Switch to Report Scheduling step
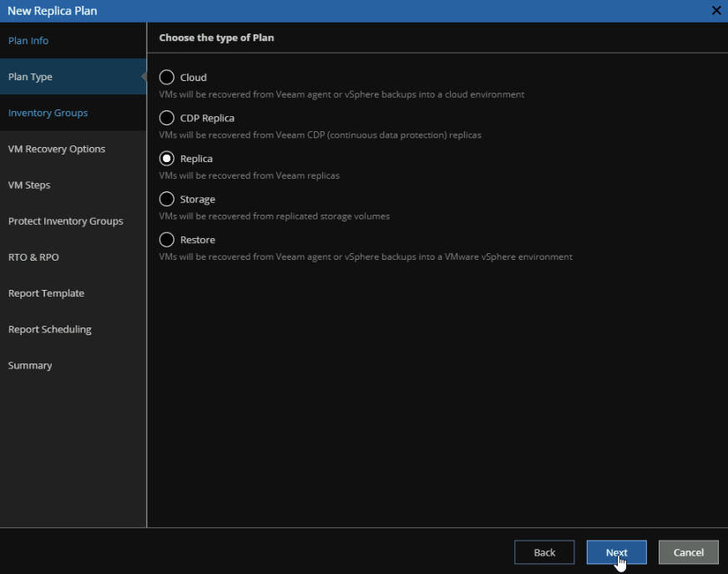The image size is (728, 574). 73,329
